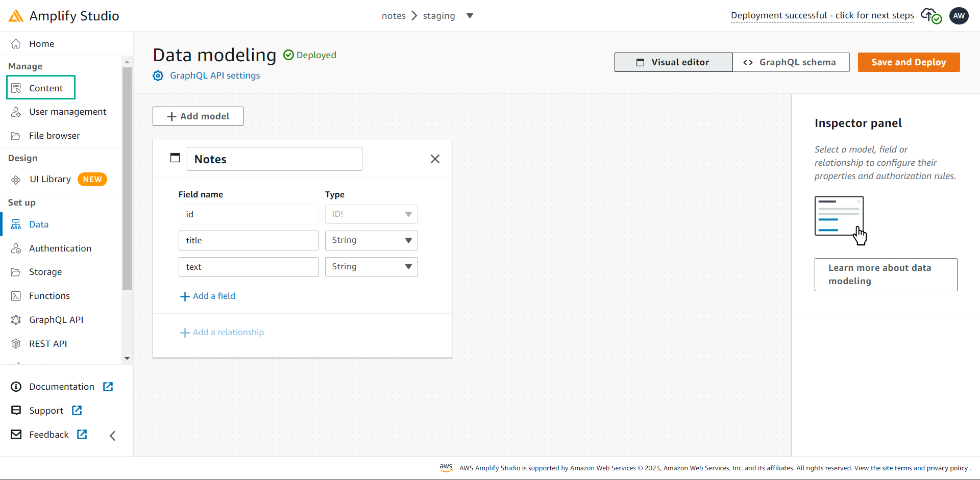Open the site terms link
The height and width of the screenshot is (480, 980).
[x=897, y=468]
